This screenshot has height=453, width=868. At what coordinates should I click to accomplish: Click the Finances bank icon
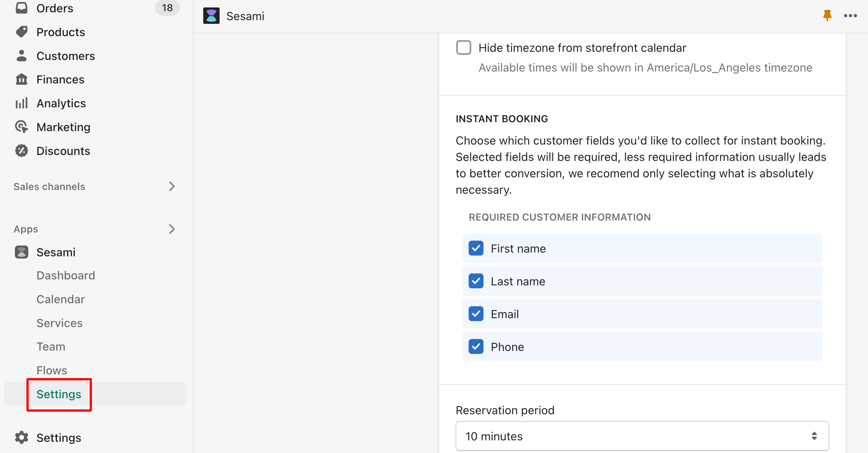pos(22,79)
